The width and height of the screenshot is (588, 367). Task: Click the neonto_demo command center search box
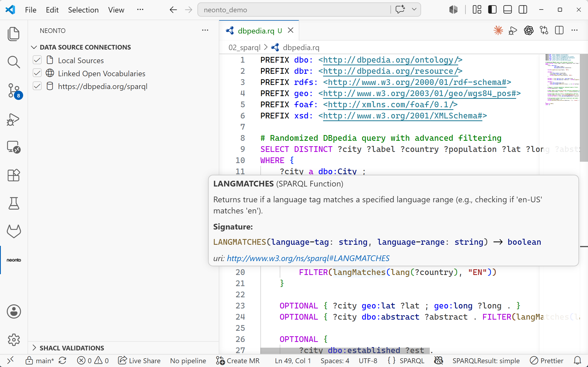pyautogui.click(x=294, y=10)
